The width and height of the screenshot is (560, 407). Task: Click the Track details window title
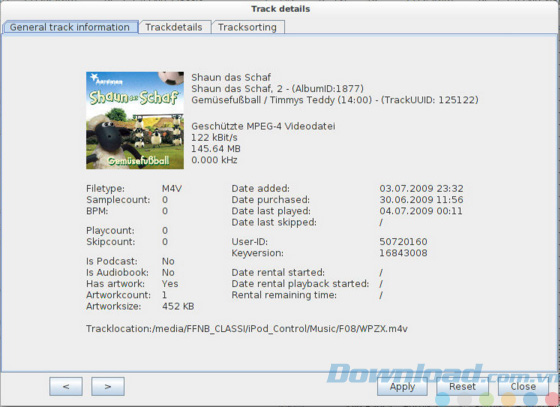pyautogui.click(x=280, y=9)
